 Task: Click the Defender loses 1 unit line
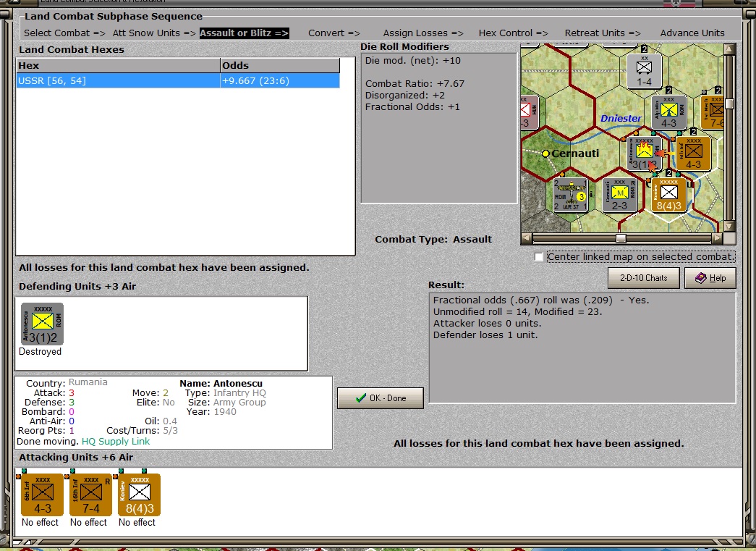pyautogui.click(x=485, y=335)
